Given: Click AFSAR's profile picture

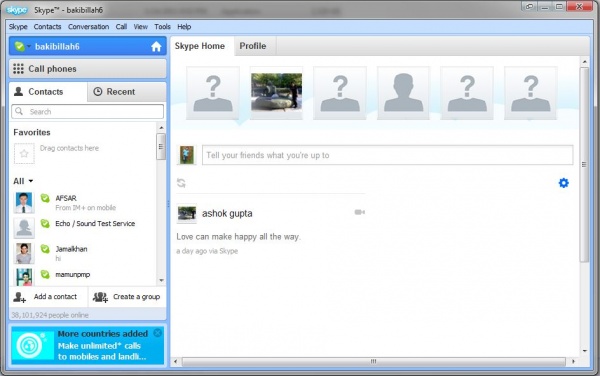Looking at the screenshot, I should (24, 202).
